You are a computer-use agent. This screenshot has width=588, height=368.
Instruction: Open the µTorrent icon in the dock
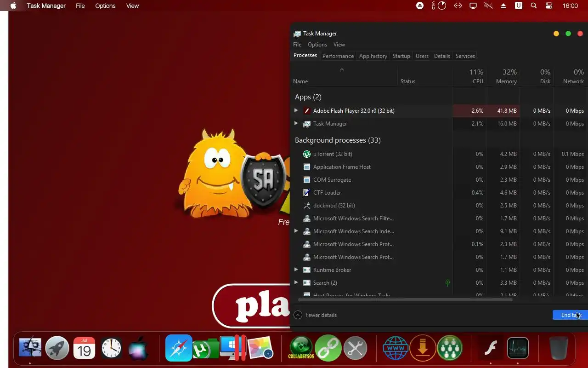(x=205, y=349)
